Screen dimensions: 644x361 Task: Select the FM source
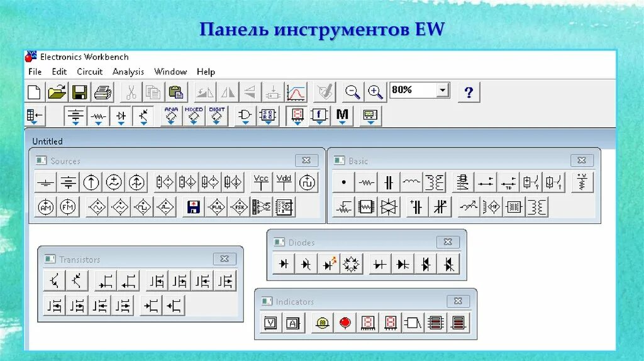tap(68, 207)
